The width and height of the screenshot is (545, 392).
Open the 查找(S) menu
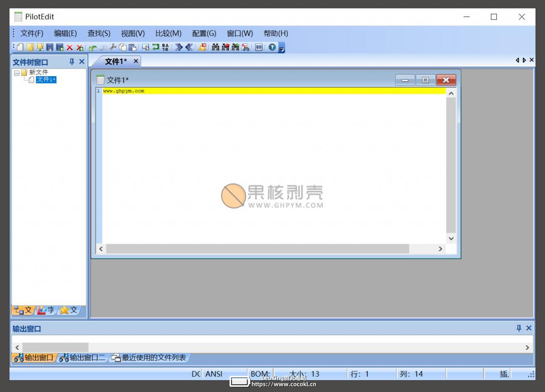pyautogui.click(x=99, y=33)
